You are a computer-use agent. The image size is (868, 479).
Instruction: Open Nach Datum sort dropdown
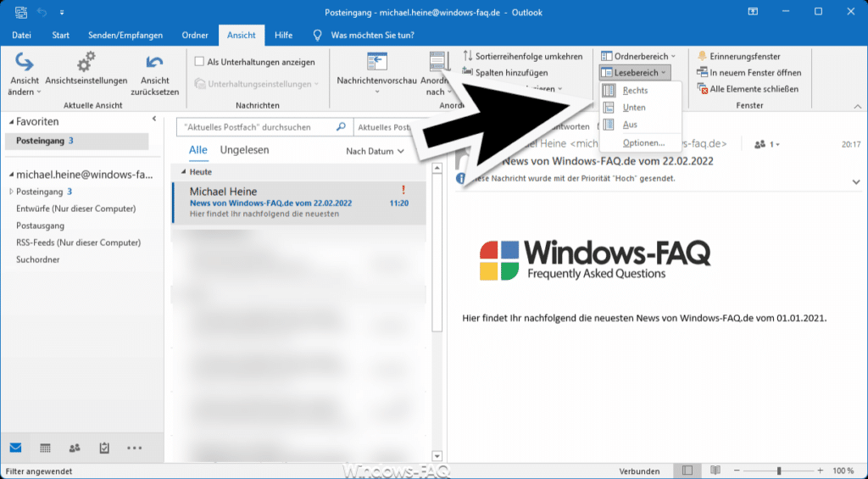coord(375,151)
